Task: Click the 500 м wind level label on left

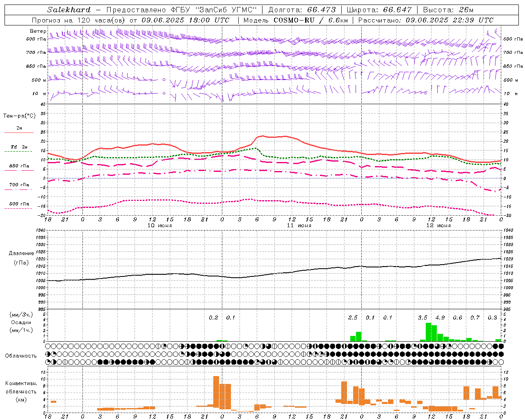Action: tap(39, 80)
